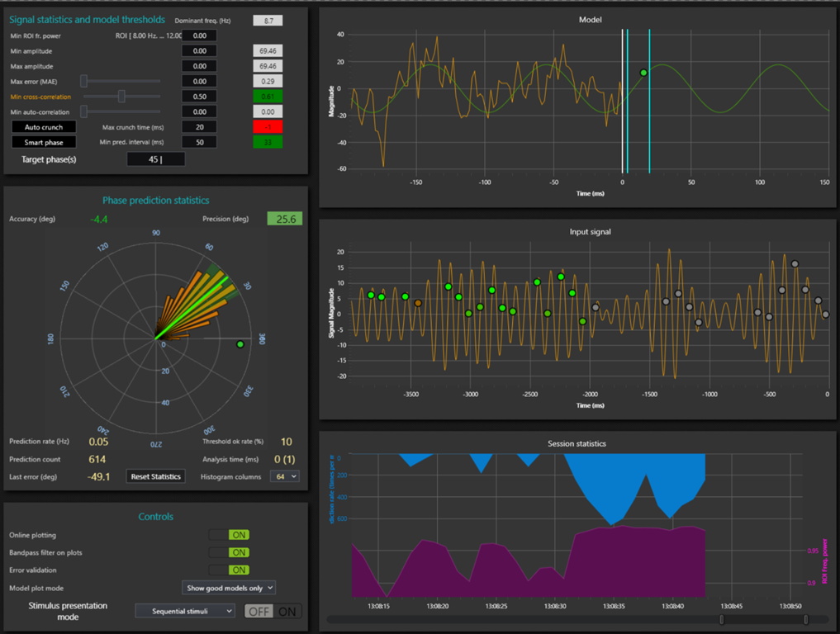Click Min auto-correlation slider handle
Screen dimensions: 840x634
(83, 111)
